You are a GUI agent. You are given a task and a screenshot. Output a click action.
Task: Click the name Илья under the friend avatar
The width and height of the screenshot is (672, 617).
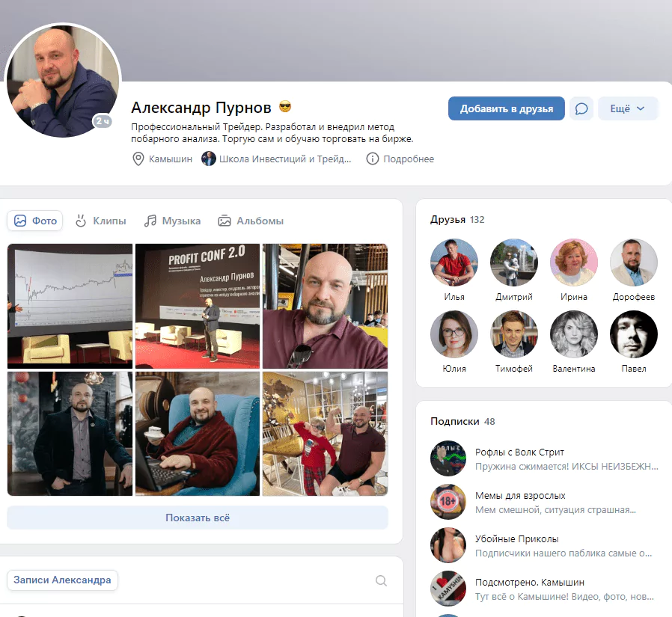453,297
